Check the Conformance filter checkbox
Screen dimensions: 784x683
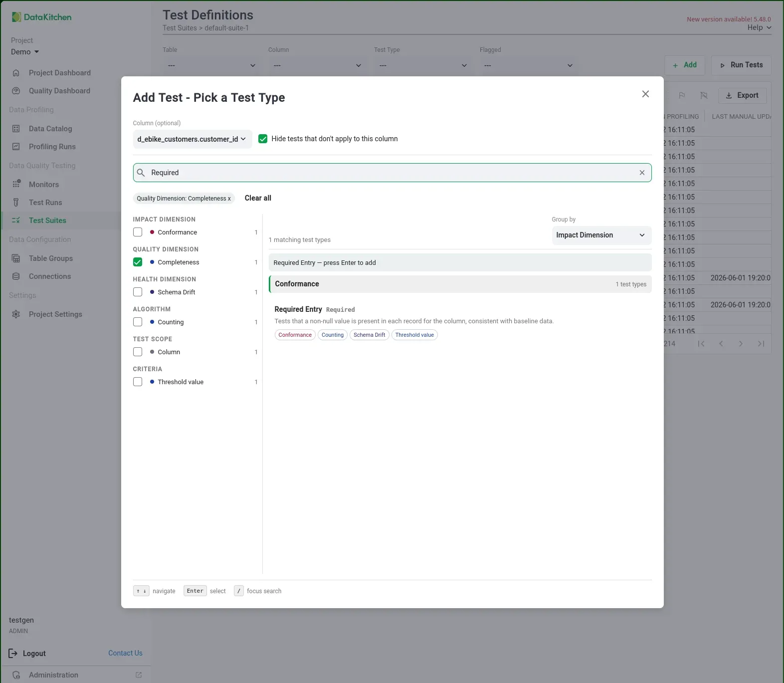[138, 232]
